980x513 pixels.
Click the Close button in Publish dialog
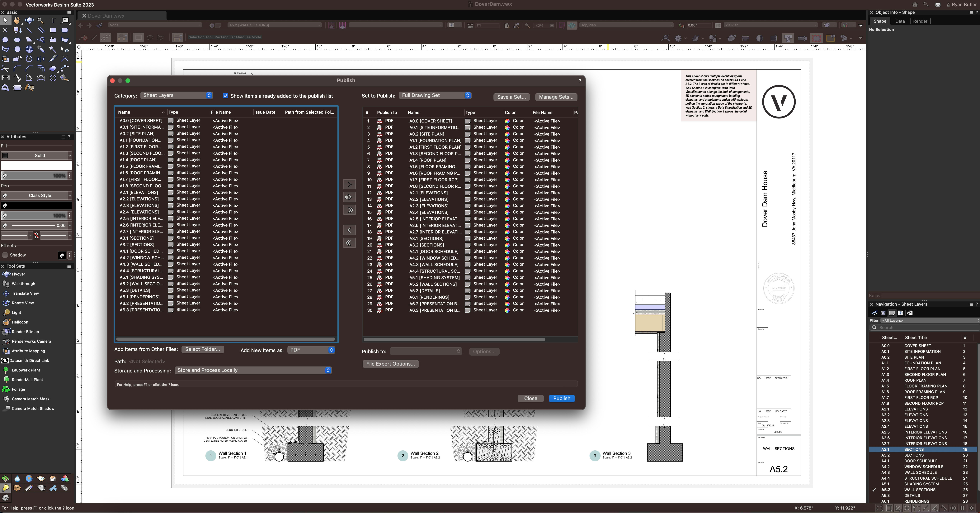(x=530, y=398)
